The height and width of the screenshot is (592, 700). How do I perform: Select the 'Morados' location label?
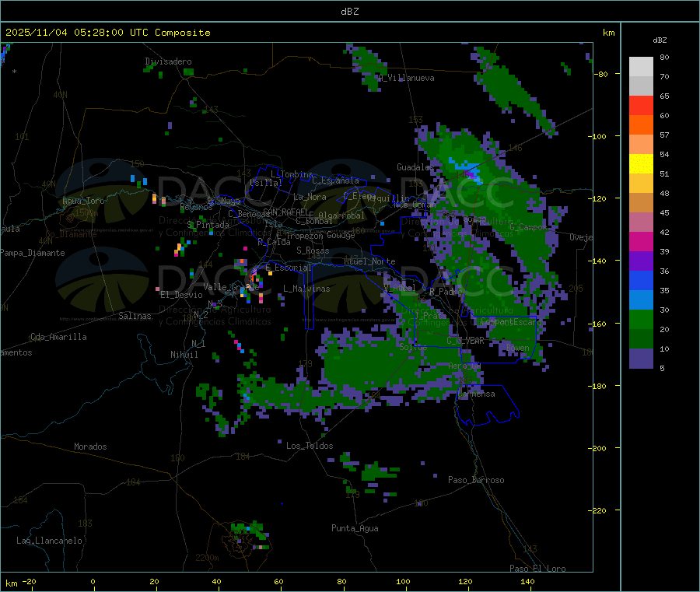pyautogui.click(x=91, y=447)
